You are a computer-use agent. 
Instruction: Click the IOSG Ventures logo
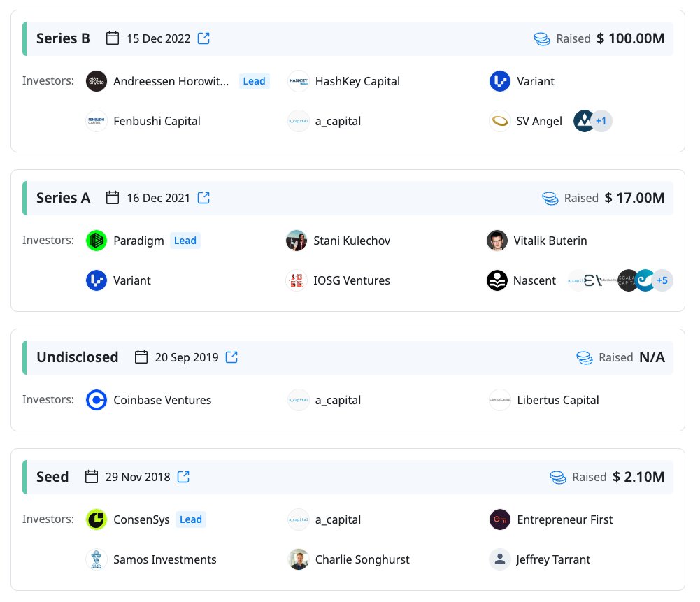(x=297, y=280)
